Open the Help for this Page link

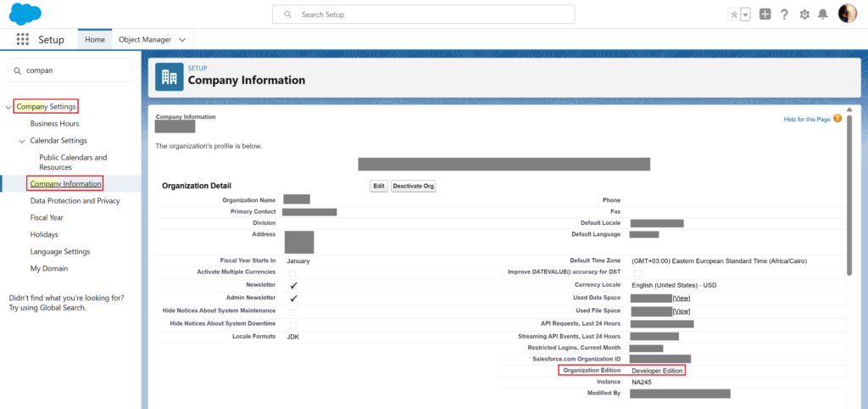click(807, 120)
